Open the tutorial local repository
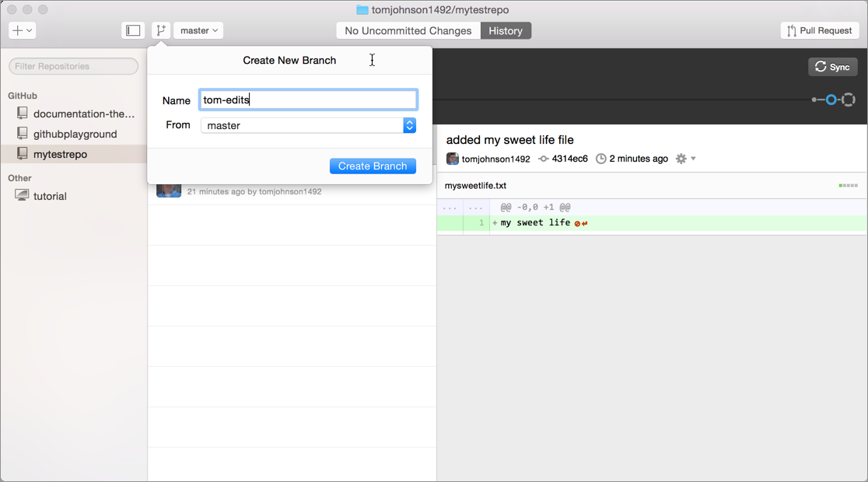Image resolution: width=868 pixels, height=482 pixels. point(50,196)
